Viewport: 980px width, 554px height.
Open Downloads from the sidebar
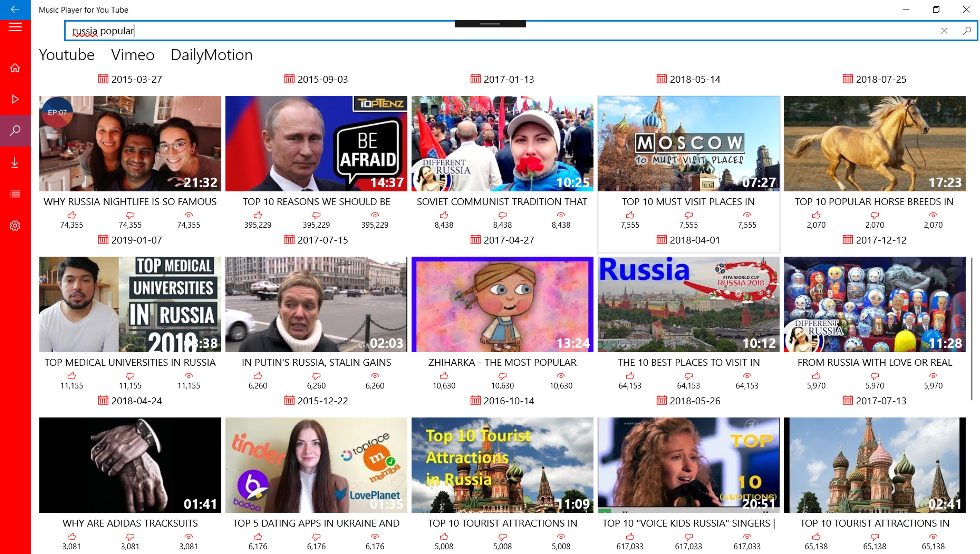pyautogui.click(x=15, y=162)
